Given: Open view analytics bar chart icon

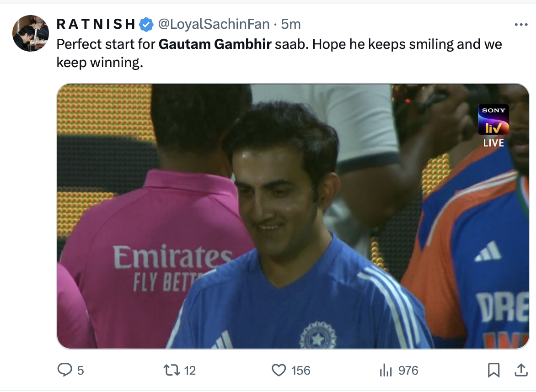Looking at the screenshot, I should [x=386, y=370].
